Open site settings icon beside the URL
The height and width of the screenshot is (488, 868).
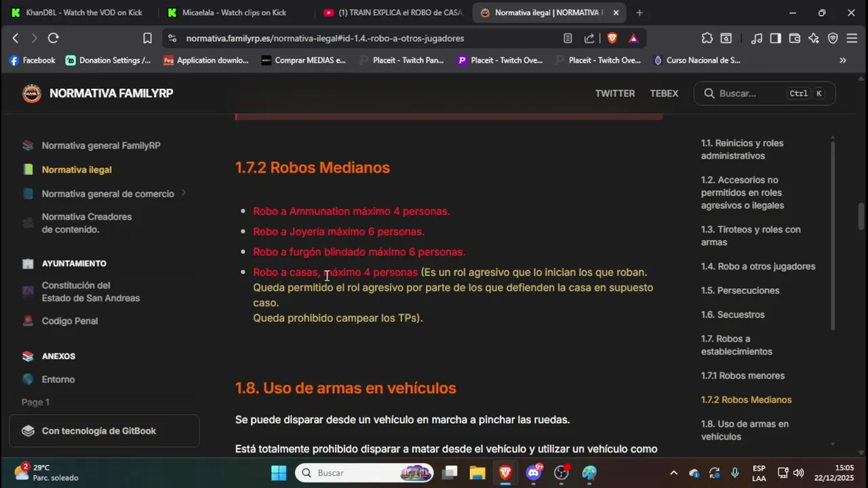click(x=172, y=39)
